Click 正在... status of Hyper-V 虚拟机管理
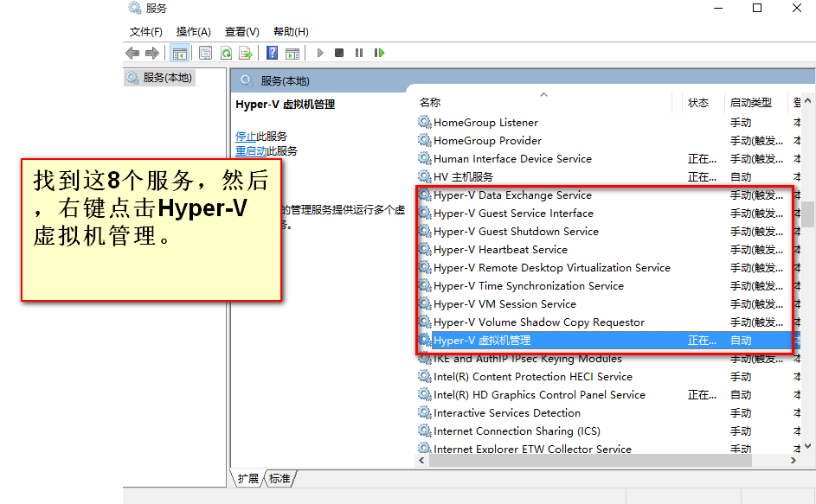This screenshot has height=504, width=816. click(702, 341)
